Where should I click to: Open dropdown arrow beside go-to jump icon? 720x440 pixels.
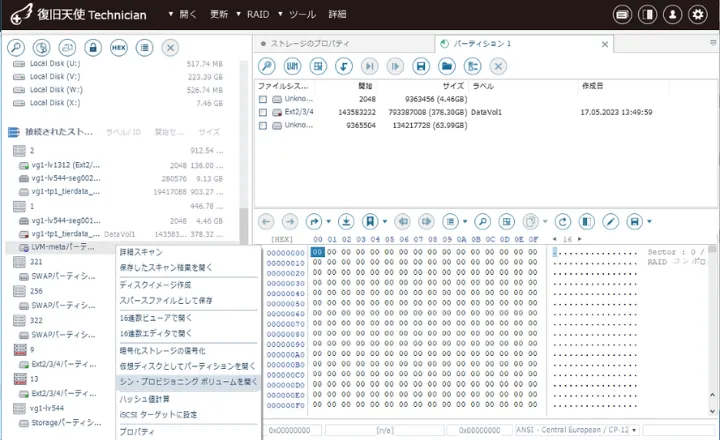click(x=328, y=222)
